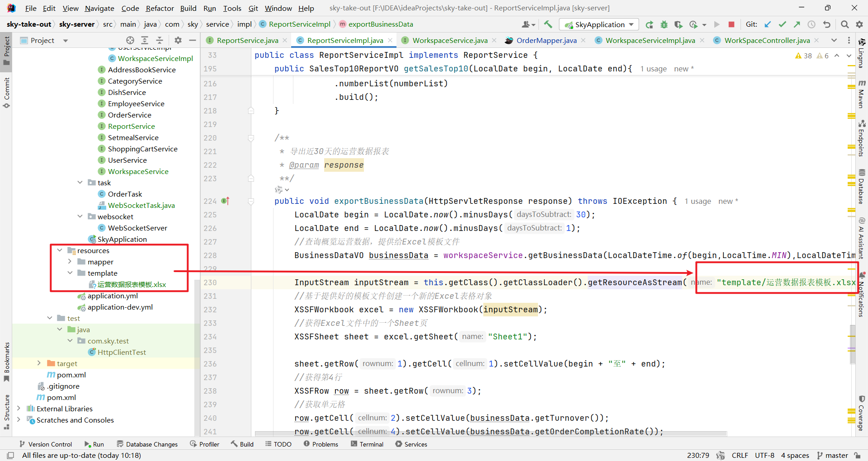Viewport: 868px width, 461px height.
Task: Open the Commit side panel
Action: 6,93
